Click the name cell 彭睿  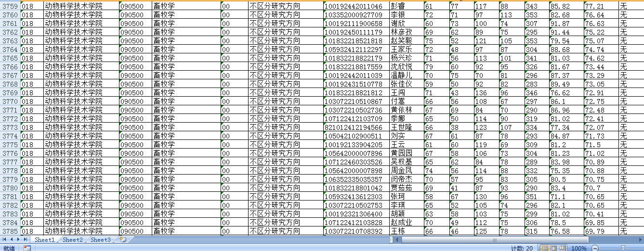tap(406, 6)
